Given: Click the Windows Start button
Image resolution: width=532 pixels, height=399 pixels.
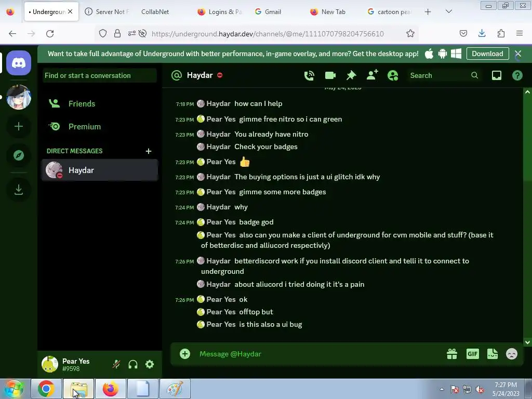Looking at the screenshot, I should pos(14,389).
